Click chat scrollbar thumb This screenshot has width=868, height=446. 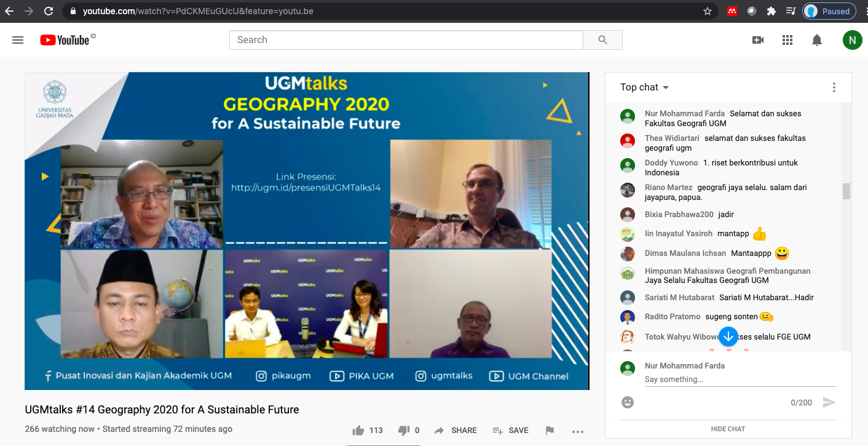(x=846, y=191)
